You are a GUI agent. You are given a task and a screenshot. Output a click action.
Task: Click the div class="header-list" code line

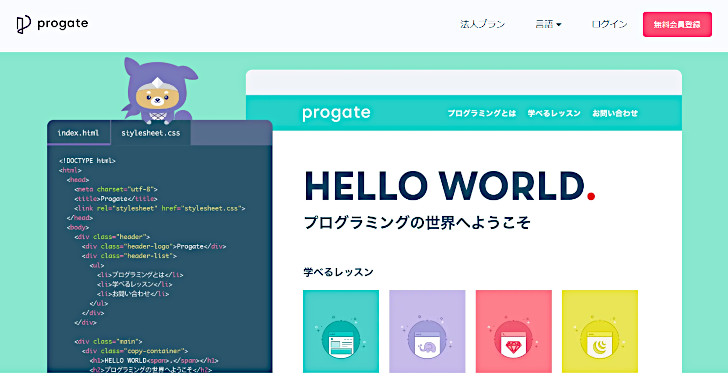click(130, 256)
